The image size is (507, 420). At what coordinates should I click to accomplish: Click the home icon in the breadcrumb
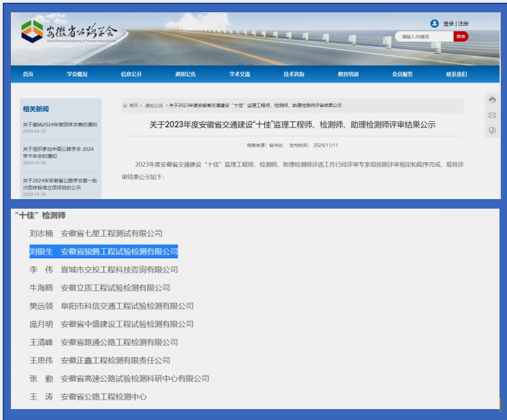click(x=125, y=106)
